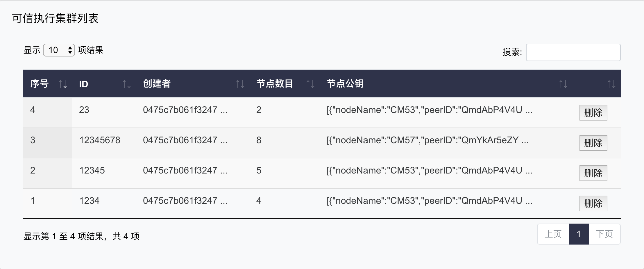Click the 节点数目 column header text

(x=275, y=84)
